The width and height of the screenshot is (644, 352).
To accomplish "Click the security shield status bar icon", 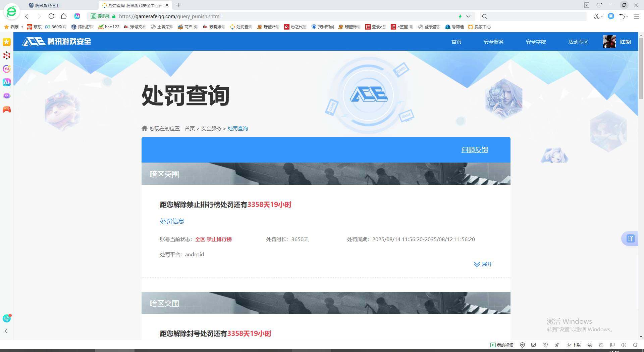I will [x=522, y=345].
